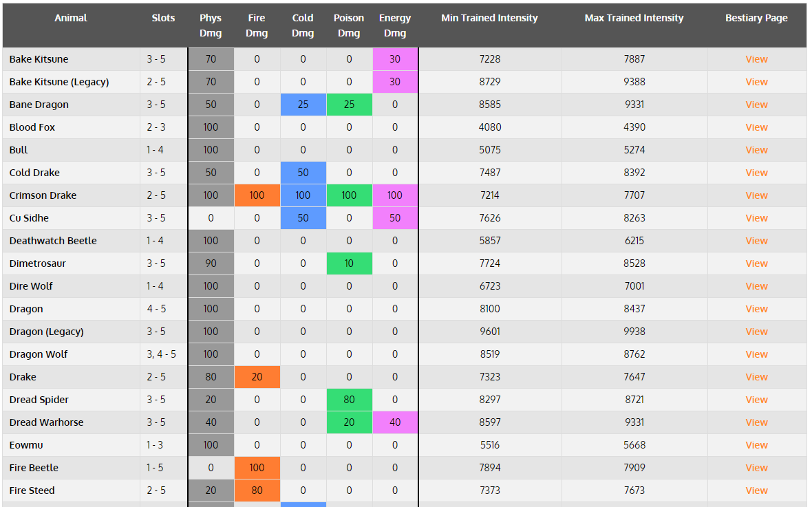This screenshot has width=812, height=507.
Task: Open Cold Drake View link
Action: (756, 173)
